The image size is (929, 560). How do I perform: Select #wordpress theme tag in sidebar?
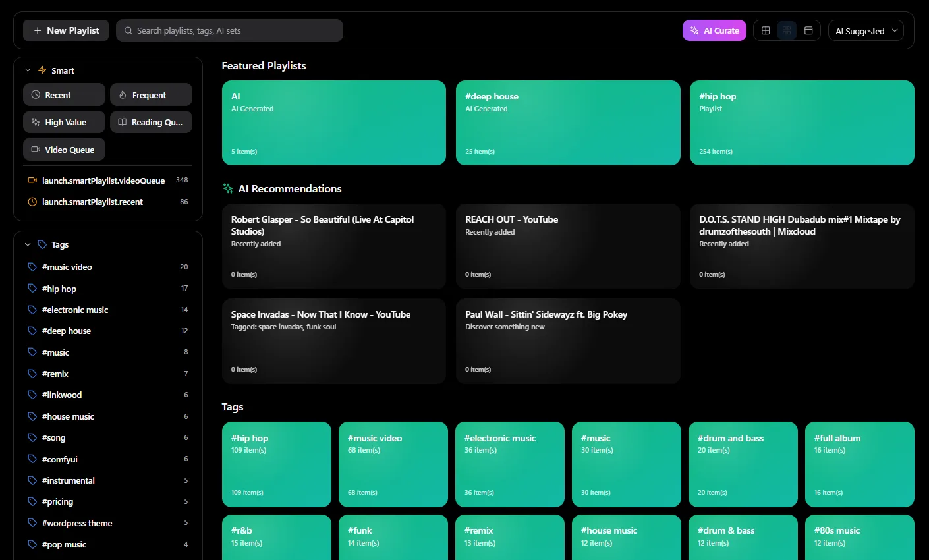(77, 523)
